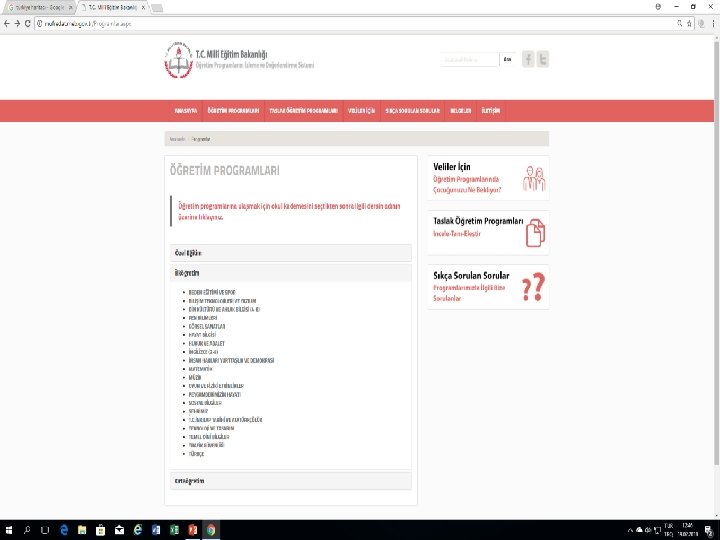Open the ANASAYFA menu item

pos(186,111)
